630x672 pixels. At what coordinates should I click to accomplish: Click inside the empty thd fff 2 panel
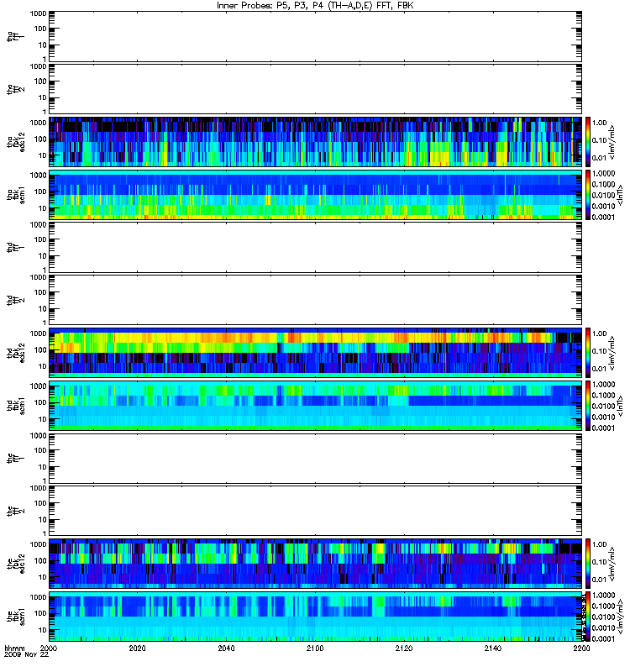click(x=316, y=300)
